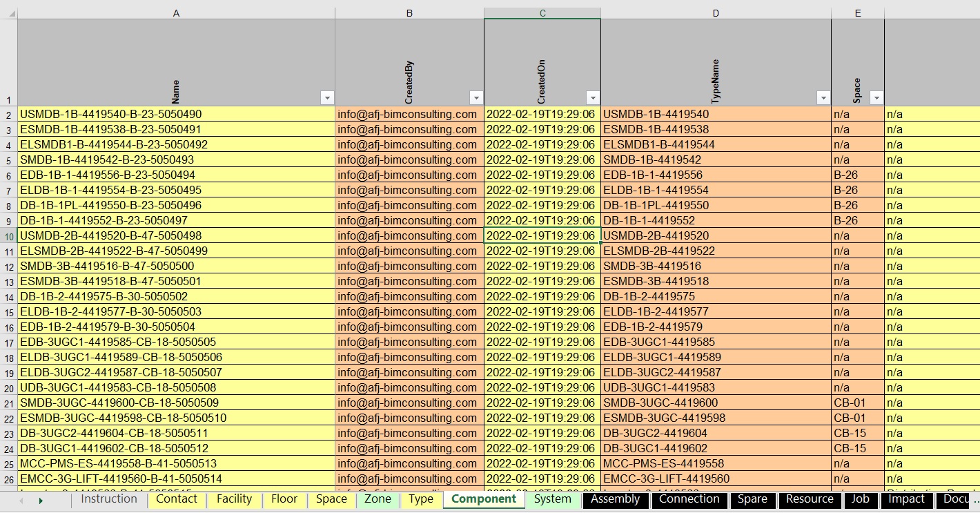Select column D header
Image resolution: width=980 pixels, height=513 pixels.
pos(716,13)
